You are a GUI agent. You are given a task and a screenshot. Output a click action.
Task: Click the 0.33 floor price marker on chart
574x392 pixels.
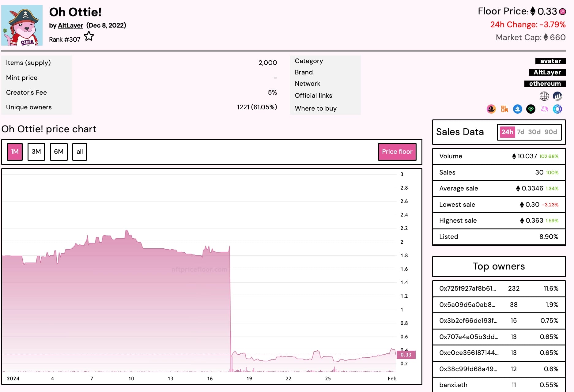pyautogui.click(x=406, y=354)
